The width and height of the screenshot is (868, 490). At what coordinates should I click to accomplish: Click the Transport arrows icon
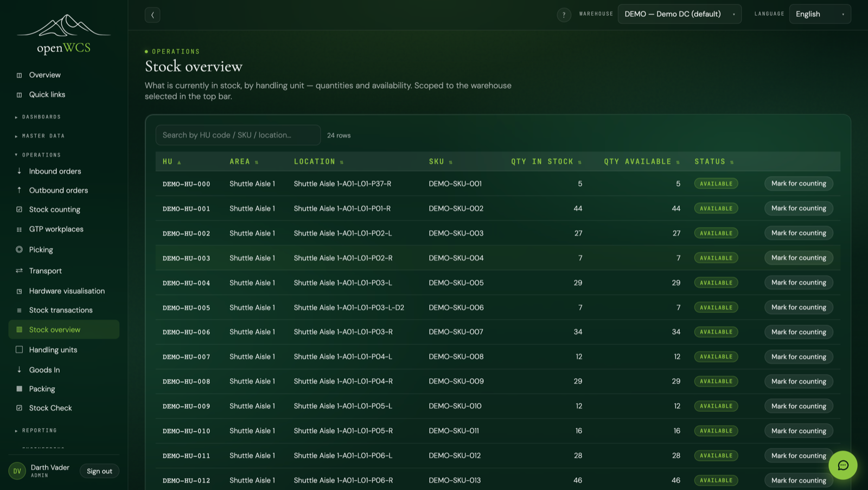[20, 270]
